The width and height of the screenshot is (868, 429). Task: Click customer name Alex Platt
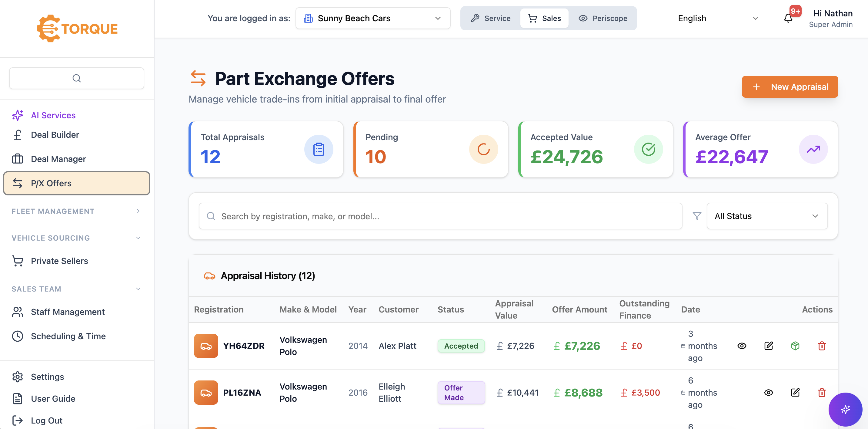click(x=397, y=346)
